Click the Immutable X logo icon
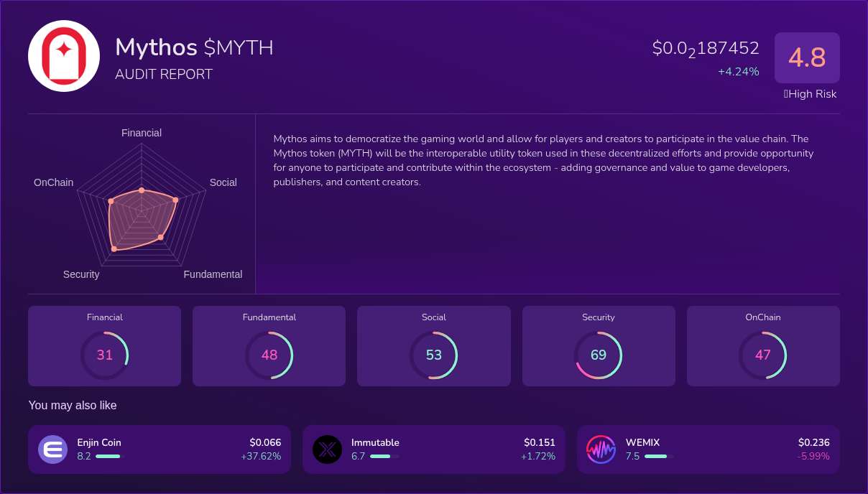 point(327,449)
